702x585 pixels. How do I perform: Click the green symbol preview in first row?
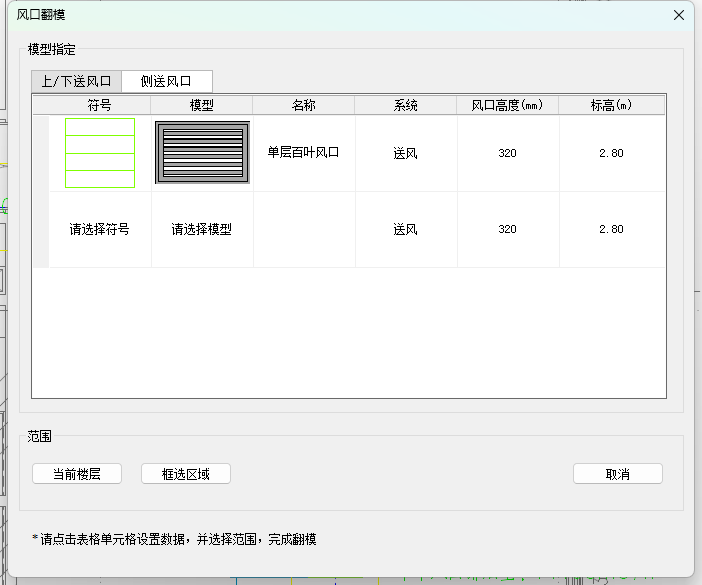[x=100, y=153]
